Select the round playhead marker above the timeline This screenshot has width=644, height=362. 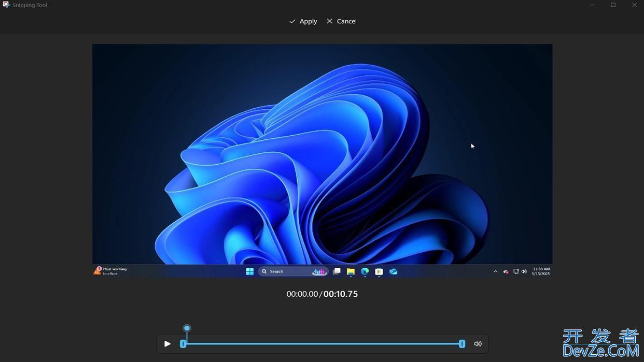(187, 328)
